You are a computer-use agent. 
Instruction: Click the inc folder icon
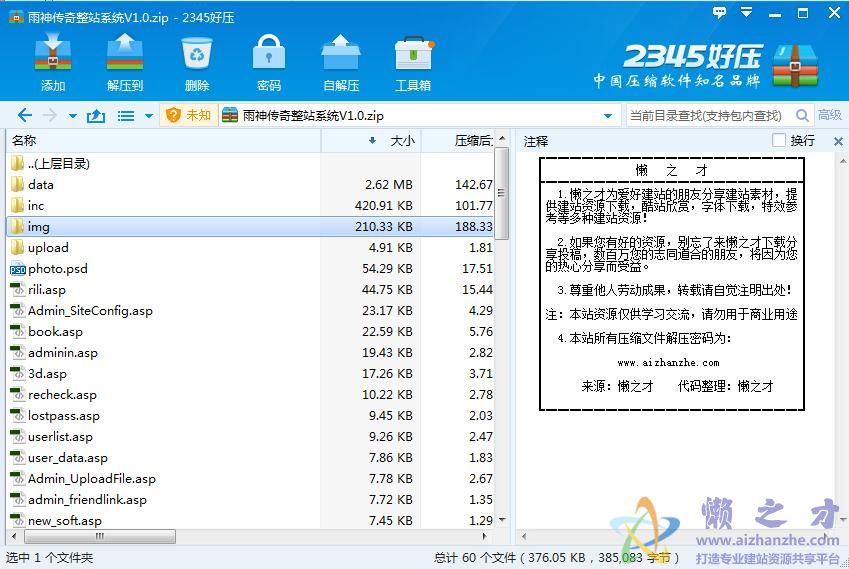tap(17, 206)
